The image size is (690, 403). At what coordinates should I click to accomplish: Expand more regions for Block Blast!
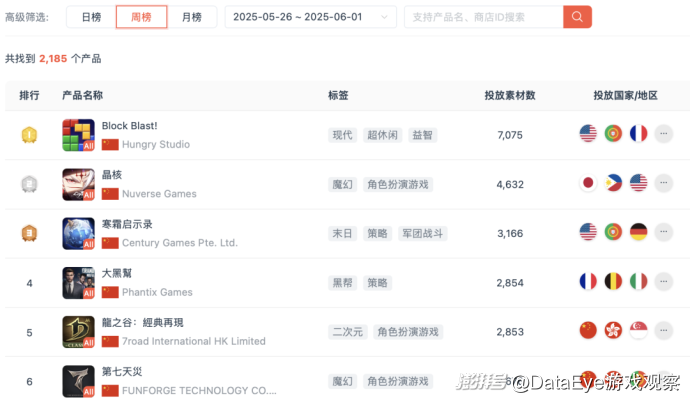tap(664, 133)
